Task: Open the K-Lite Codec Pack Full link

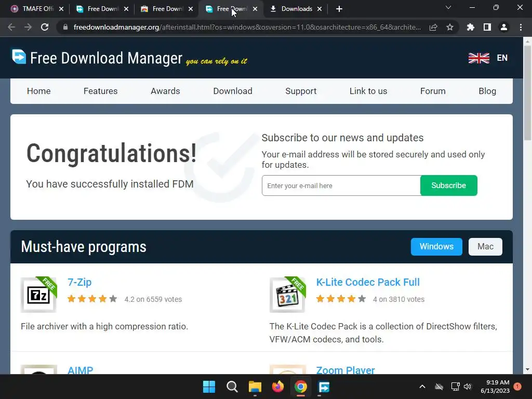Action: coord(368,282)
